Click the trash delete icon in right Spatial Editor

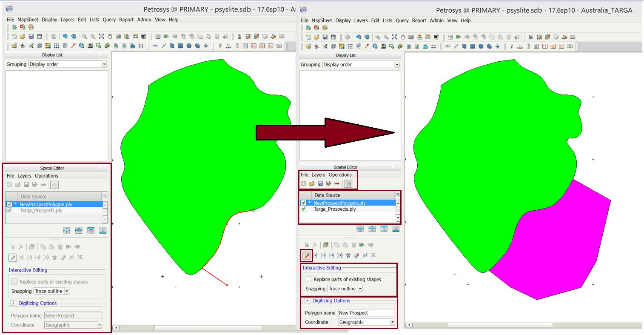pos(353,245)
